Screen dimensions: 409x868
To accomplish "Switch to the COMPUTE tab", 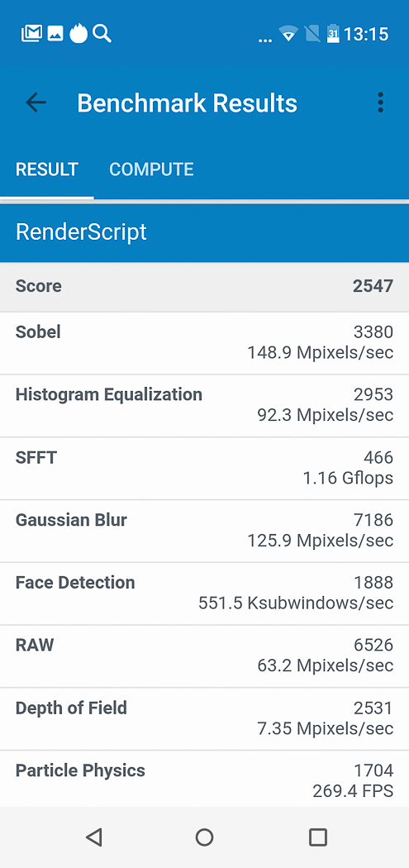I will (152, 169).
